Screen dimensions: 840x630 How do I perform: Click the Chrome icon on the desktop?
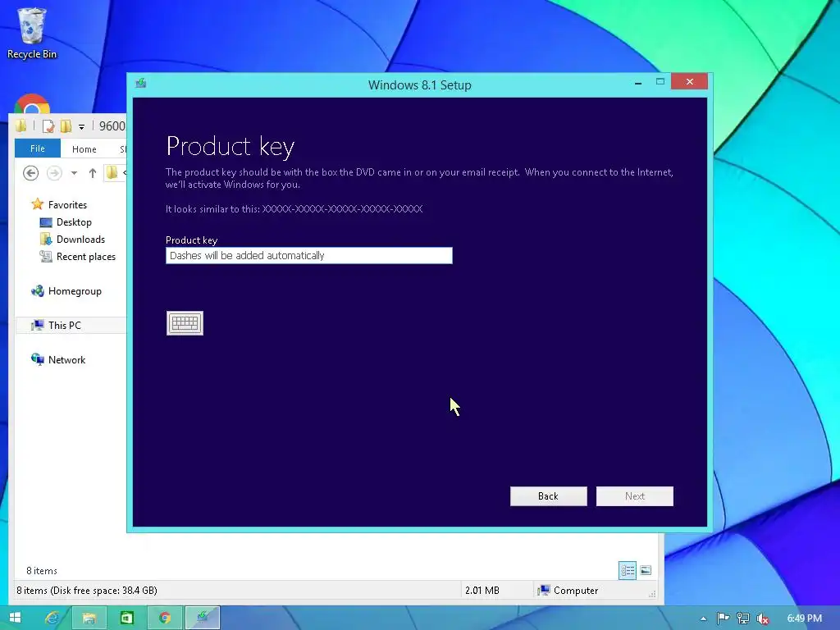click(32, 104)
